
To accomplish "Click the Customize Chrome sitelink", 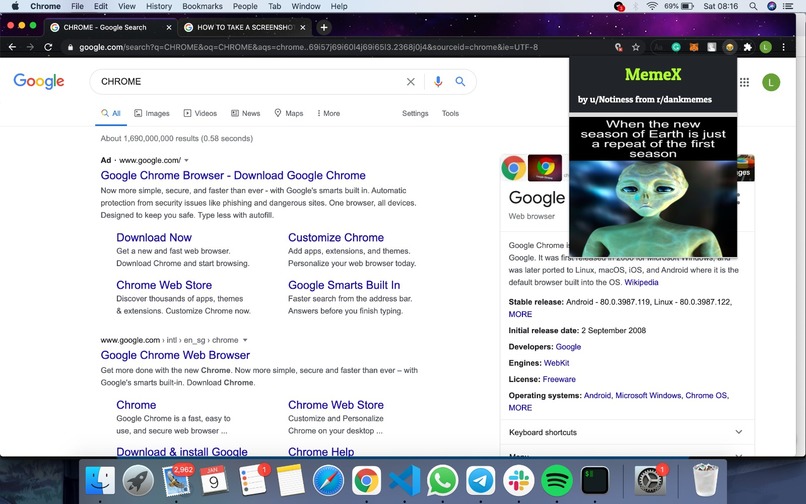I will click(336, 238).
